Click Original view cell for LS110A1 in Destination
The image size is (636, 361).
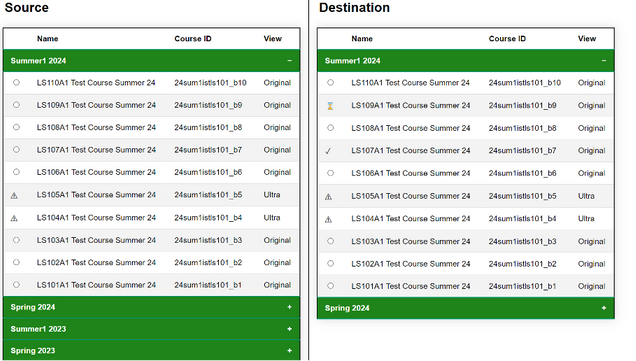click(591, 83)
